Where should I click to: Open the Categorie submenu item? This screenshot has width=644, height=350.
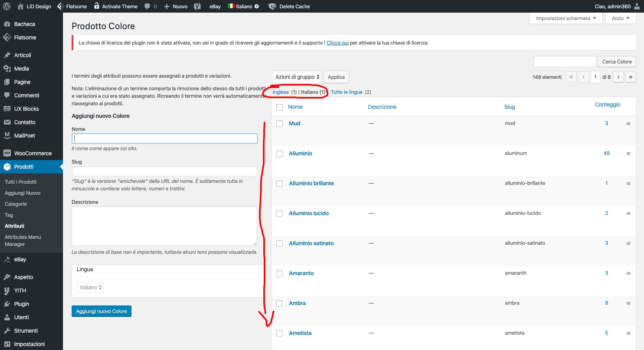(x=16, y=204)
